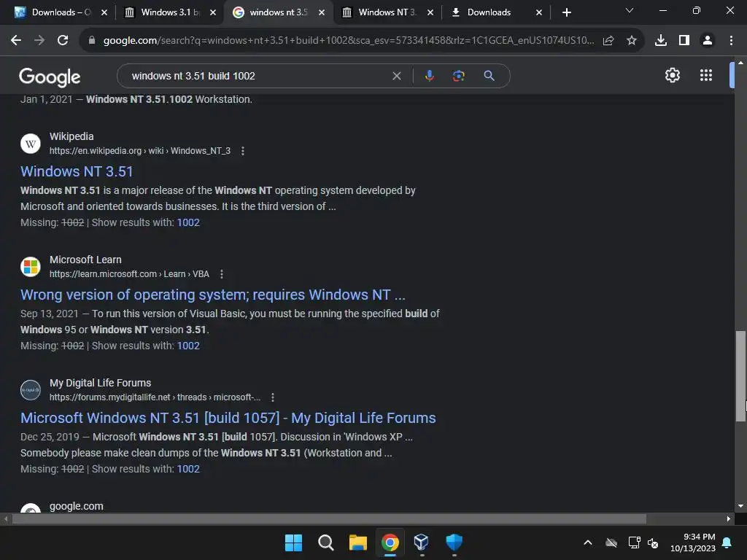Open the Windows Start menu
Screen dimensions: 747x560
pos(293,542)
